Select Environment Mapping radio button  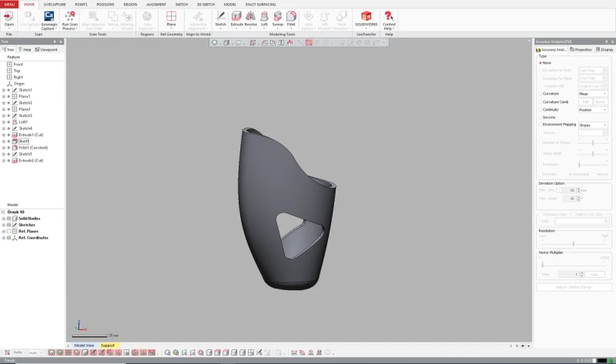pyautogui.click(x=541, y=125)
